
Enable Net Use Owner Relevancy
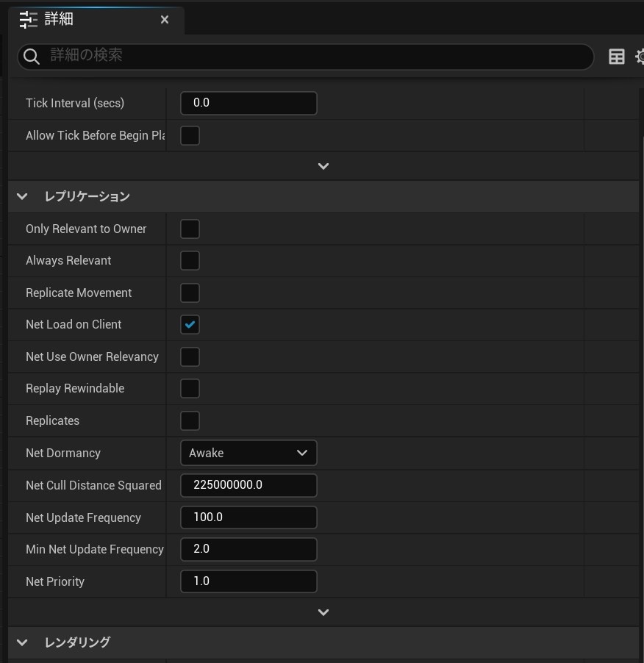click(190, 356)
